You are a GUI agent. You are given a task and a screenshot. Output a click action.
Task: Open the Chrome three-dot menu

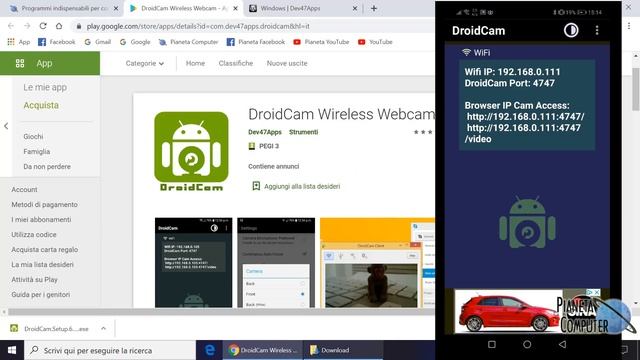(629, 25)
